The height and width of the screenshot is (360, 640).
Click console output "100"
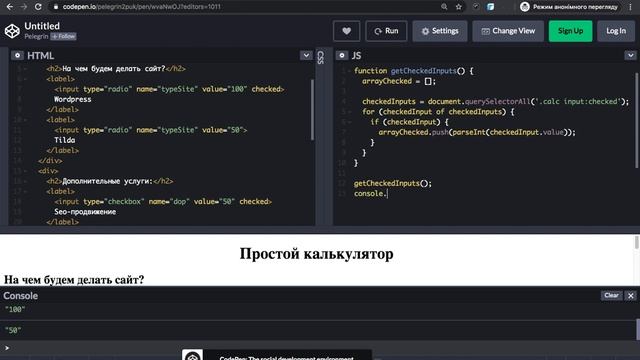point(15,309)
